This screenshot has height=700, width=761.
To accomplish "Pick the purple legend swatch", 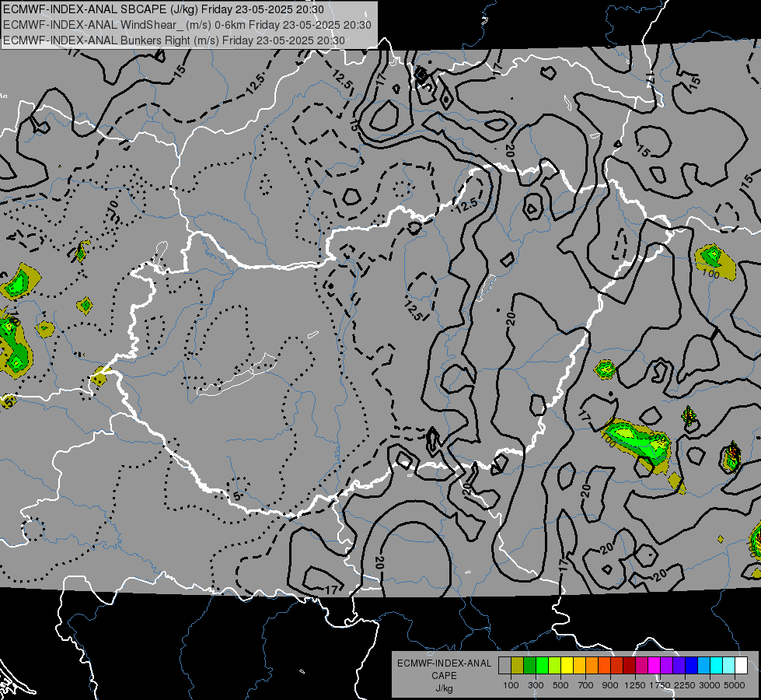I will 666,666.
